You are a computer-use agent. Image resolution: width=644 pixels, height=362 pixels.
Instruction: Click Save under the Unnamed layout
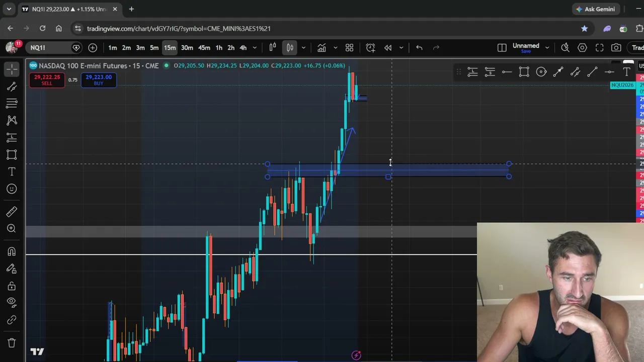(526, 51)
